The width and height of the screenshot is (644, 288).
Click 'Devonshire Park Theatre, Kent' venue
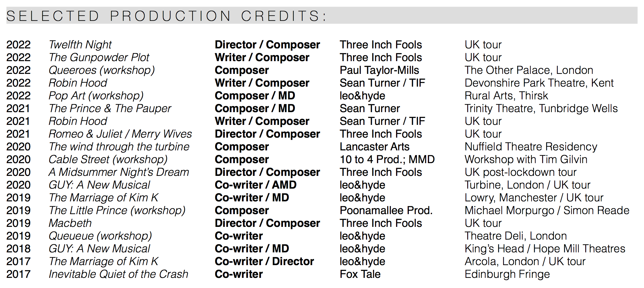pos(539,83)
